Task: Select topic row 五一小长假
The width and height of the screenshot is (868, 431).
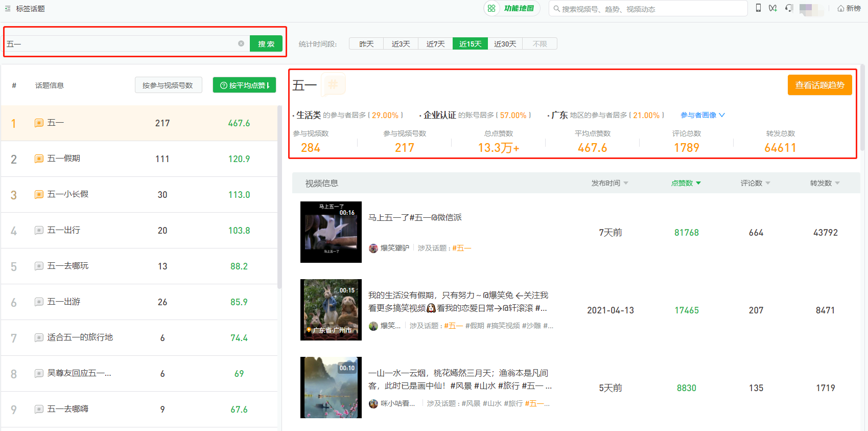Action: (x=139, y=195)
